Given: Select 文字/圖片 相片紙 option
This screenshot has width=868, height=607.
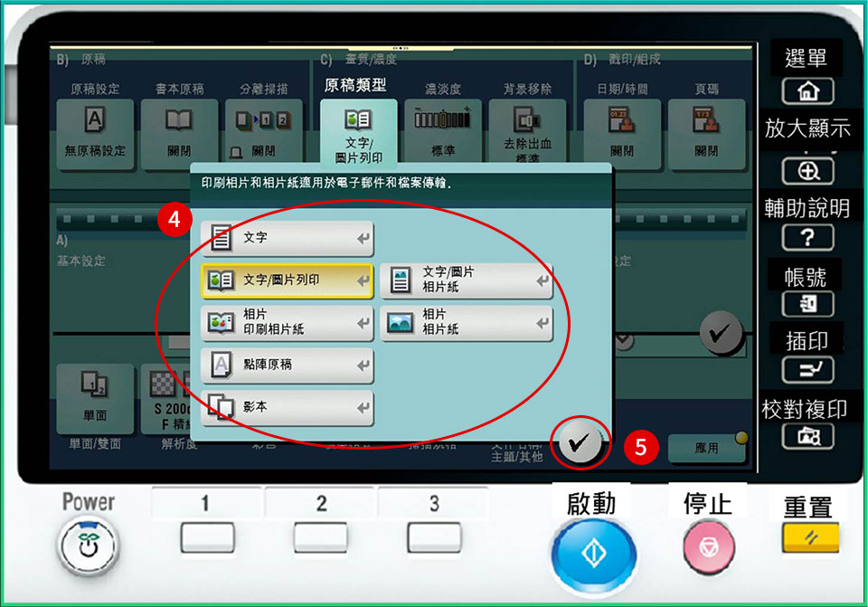Looking at the screenshot, I should point(467,280).
